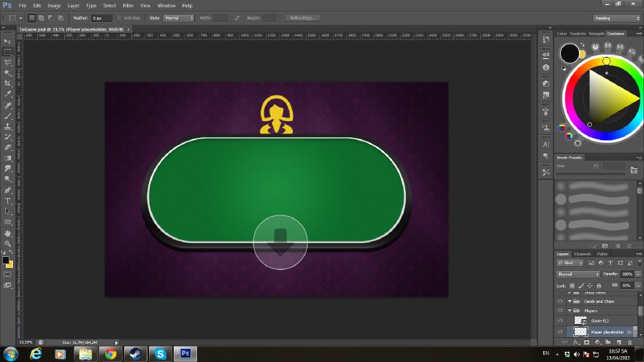Open the Filter menu
This screenshot has height=362, width=644.
coord(129,5)
